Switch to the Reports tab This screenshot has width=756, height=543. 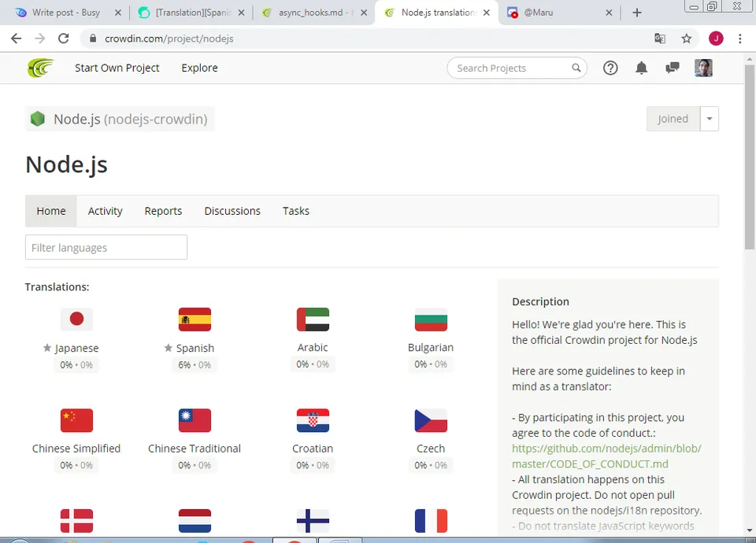pos(164,211)
